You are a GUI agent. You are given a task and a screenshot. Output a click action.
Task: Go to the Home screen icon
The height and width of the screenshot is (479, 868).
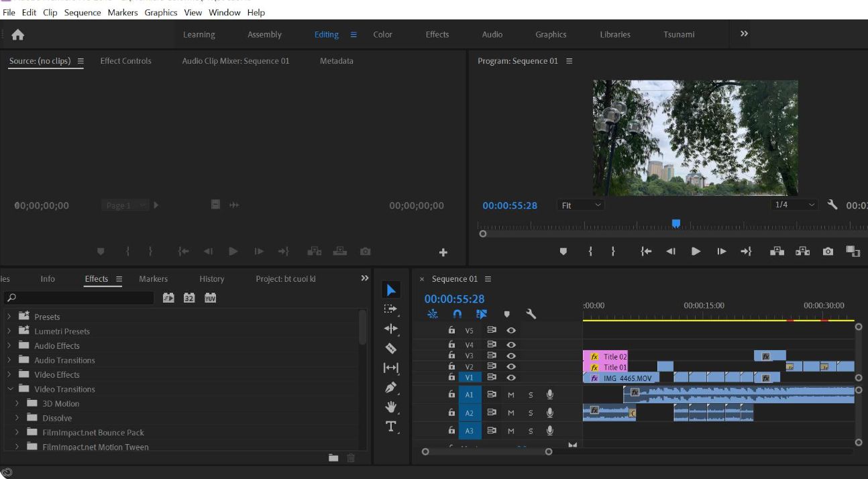click(x=17, y=35)
